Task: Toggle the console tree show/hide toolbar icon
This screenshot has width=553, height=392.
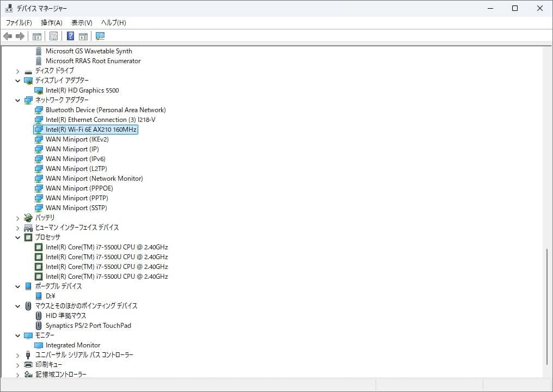Action: pyautogui.click(x=36, y=36)
